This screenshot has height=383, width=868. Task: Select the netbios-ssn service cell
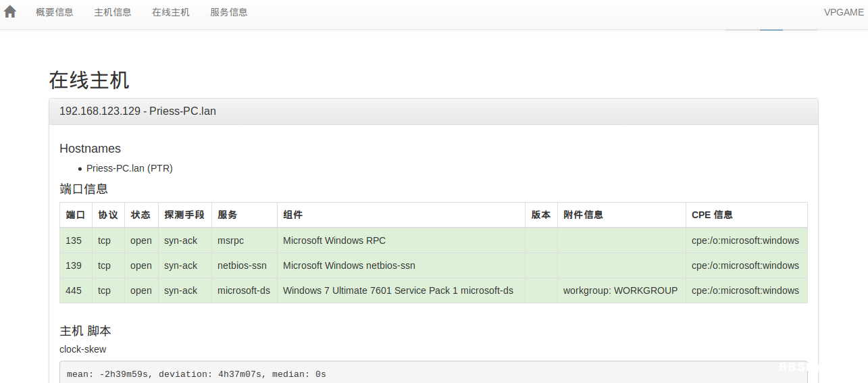(x=242, y=265)
